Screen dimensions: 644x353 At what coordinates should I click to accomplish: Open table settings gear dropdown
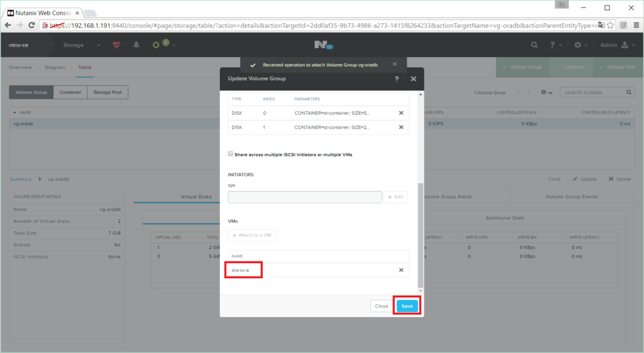[547, 92]
